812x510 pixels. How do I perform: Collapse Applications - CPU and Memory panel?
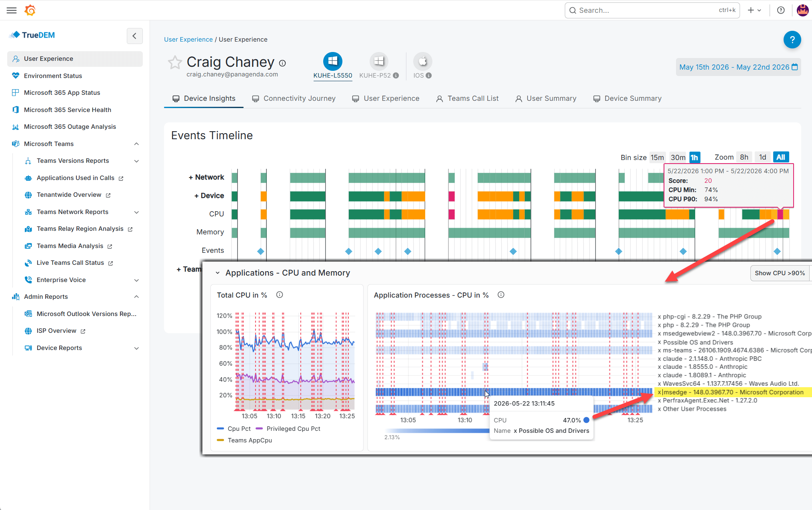[x=218, y=273]
